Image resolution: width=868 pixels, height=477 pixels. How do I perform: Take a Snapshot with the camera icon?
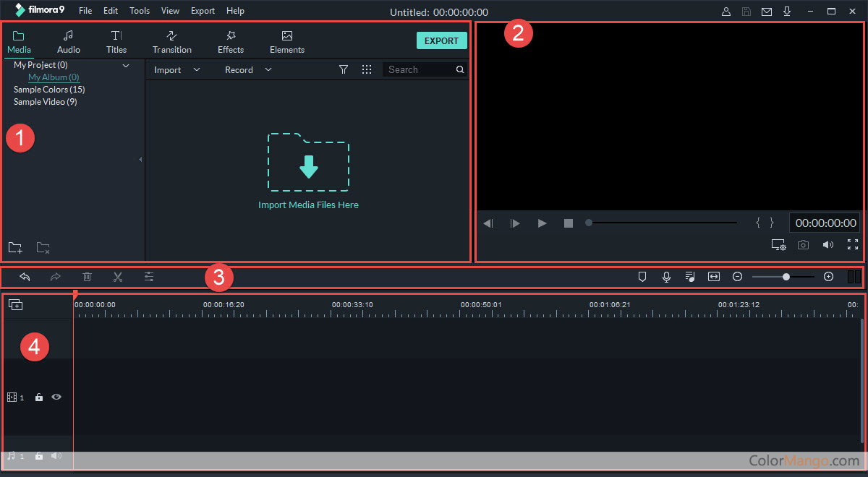click(x=803, y=244)
